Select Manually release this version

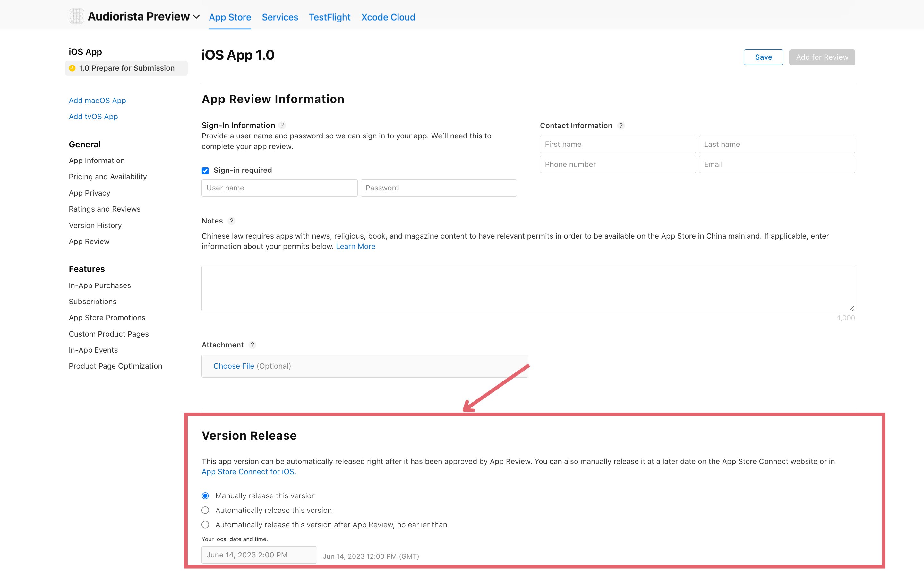(205, 496)
